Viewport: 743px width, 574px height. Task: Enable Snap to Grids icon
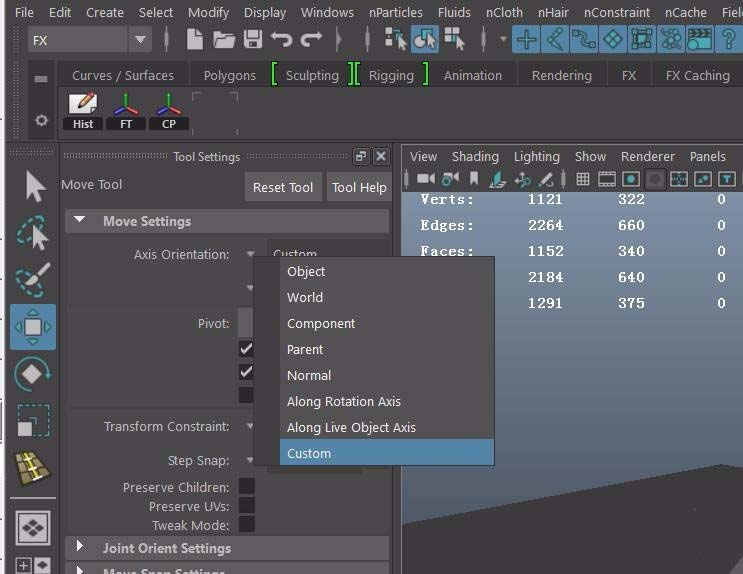526,40
